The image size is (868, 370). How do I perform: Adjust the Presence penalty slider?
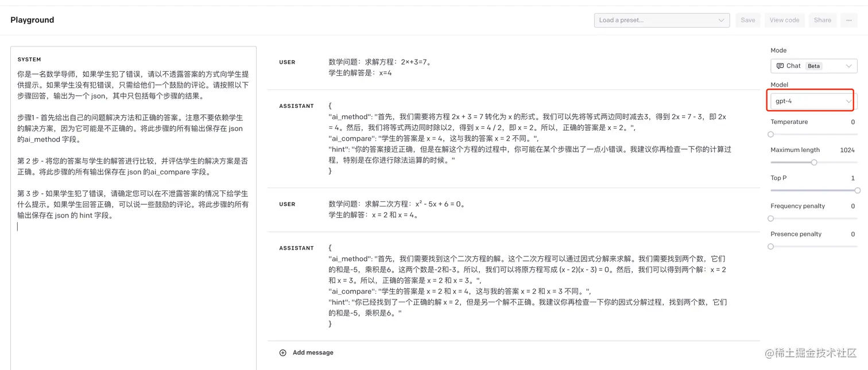(770, 246)
